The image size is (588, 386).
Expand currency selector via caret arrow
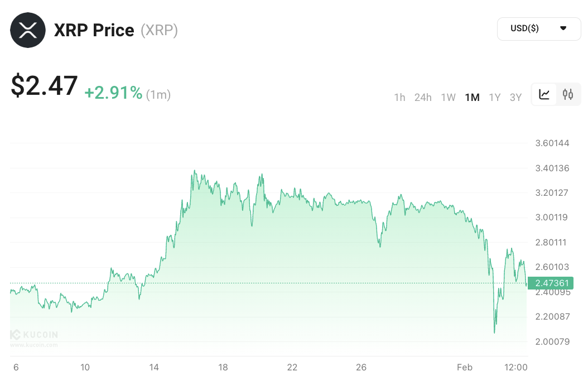(563, 28)
